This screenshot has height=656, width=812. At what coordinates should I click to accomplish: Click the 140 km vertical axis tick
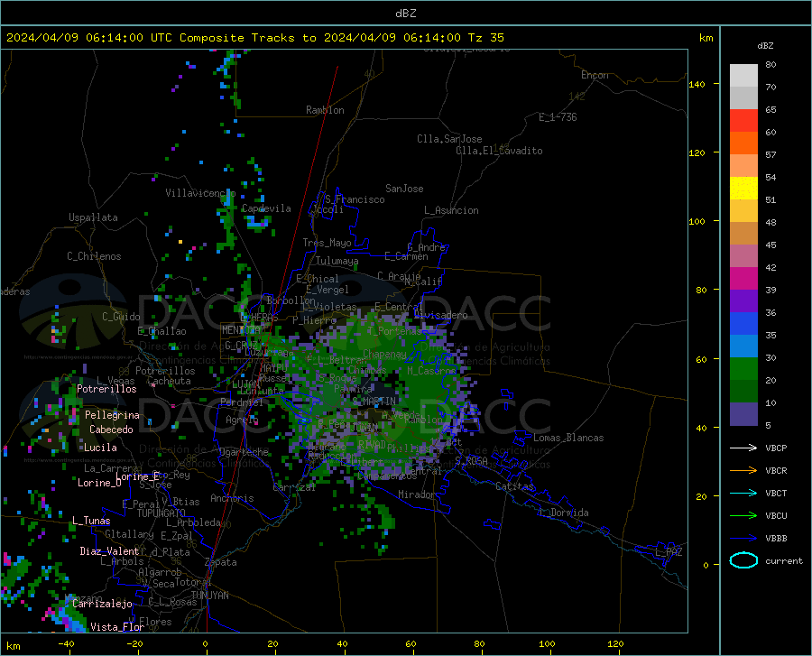(x=697, y=84)
